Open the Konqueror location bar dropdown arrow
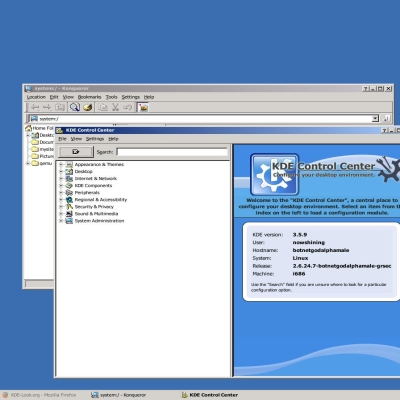400x400 pixels. tap(375, 118)
